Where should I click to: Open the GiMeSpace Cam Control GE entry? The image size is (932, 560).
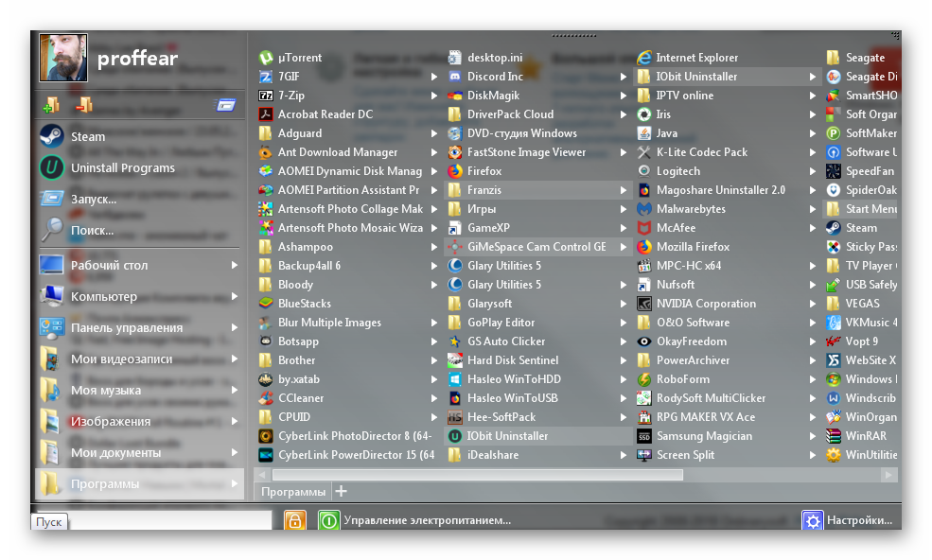click(x=538, y=247)
